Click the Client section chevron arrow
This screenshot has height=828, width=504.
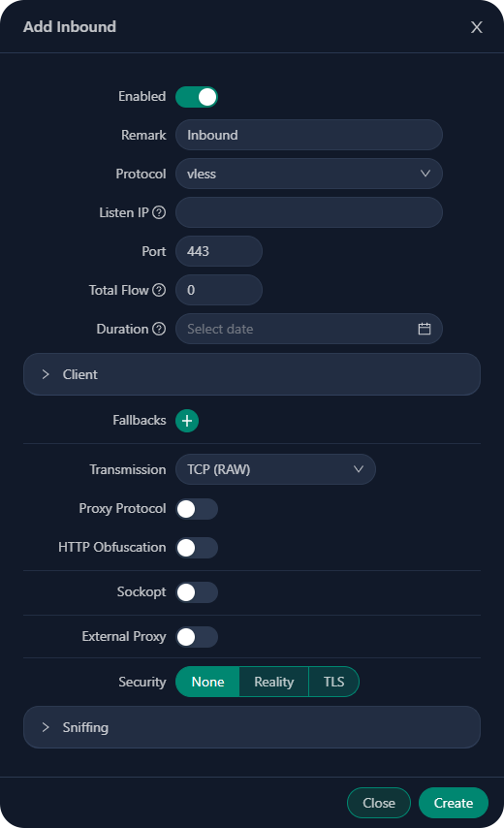click(46, 374)
